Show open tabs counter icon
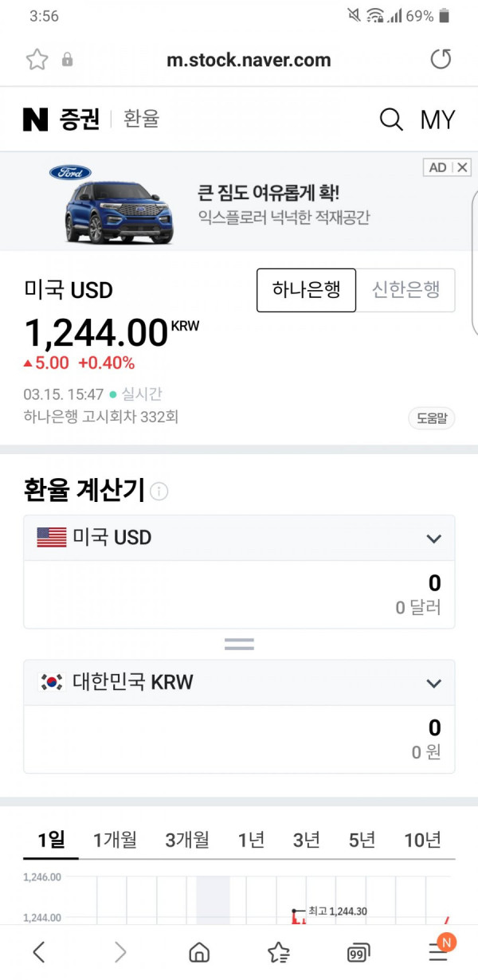Image resolution: width=478 pixels, height=980 pixels. click(x=358, y=953)
